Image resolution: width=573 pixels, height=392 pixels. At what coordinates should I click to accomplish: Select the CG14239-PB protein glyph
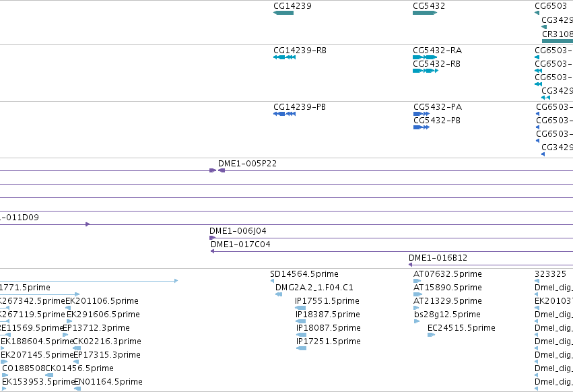click(284, 114)
